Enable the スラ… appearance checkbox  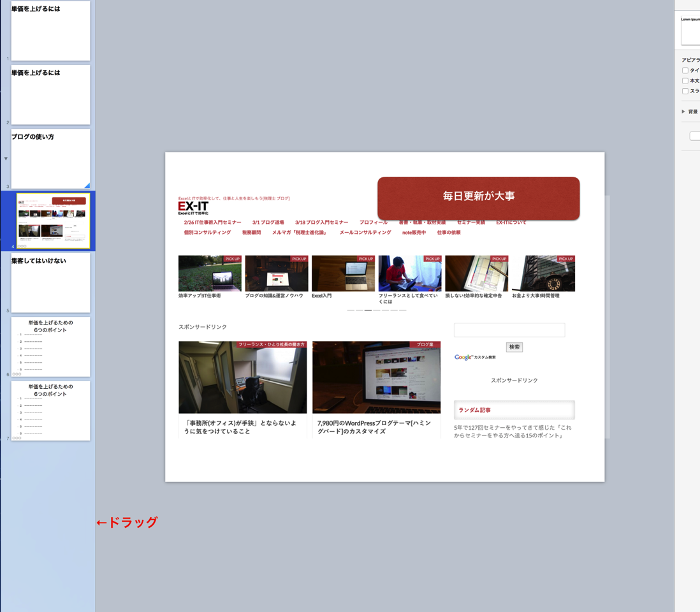[685, 91]
